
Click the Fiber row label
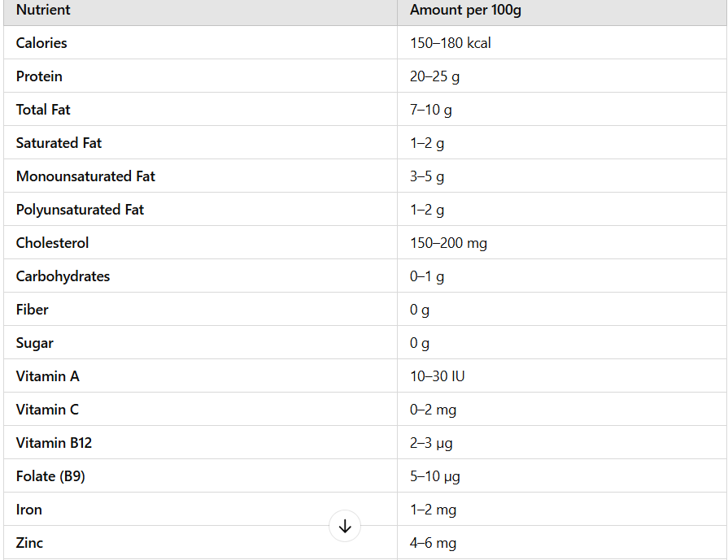pos(32,310)
